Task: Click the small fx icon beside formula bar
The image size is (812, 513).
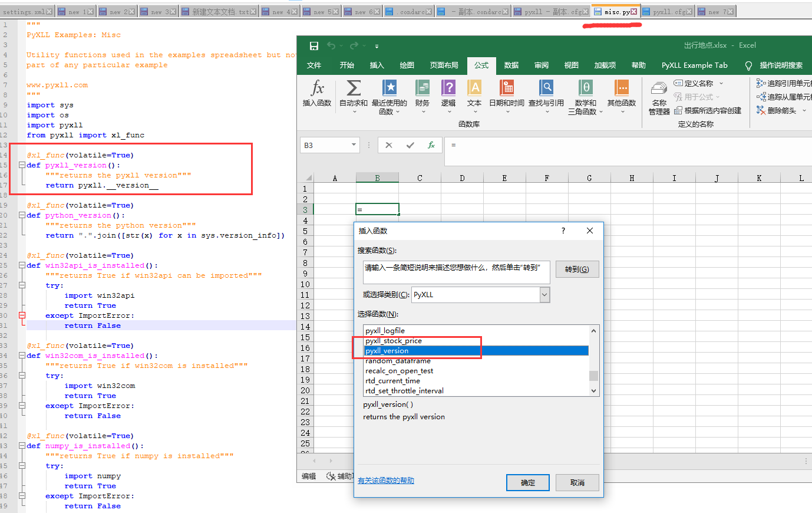Action: click(431, 145)
